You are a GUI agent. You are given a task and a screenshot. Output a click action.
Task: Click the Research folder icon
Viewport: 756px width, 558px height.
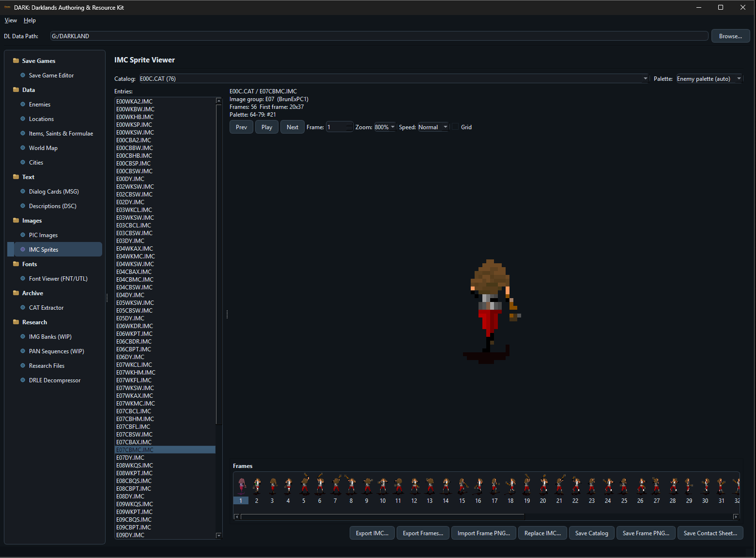pyautogui.click(x=16, y=322)
